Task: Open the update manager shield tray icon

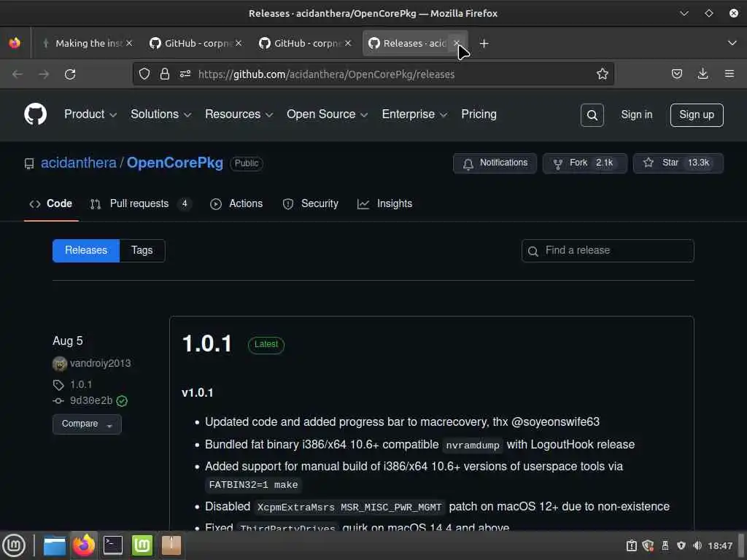Action: point(648,545)
